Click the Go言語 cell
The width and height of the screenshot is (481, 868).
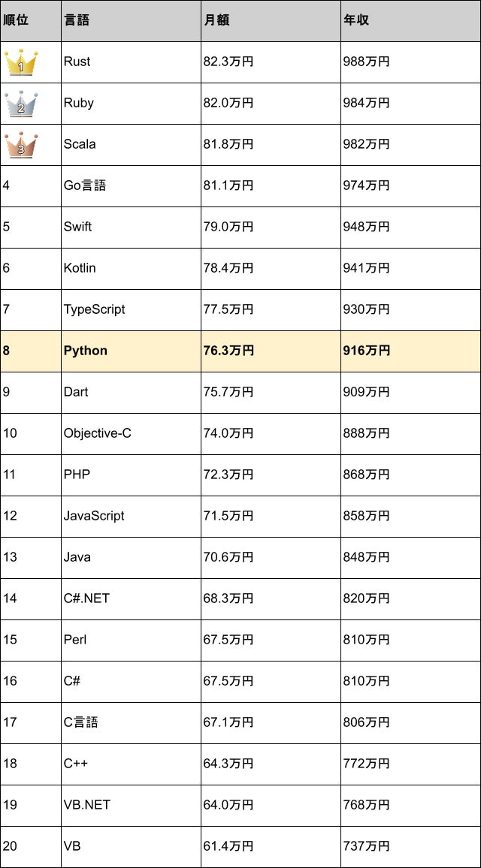pos(131,186)
